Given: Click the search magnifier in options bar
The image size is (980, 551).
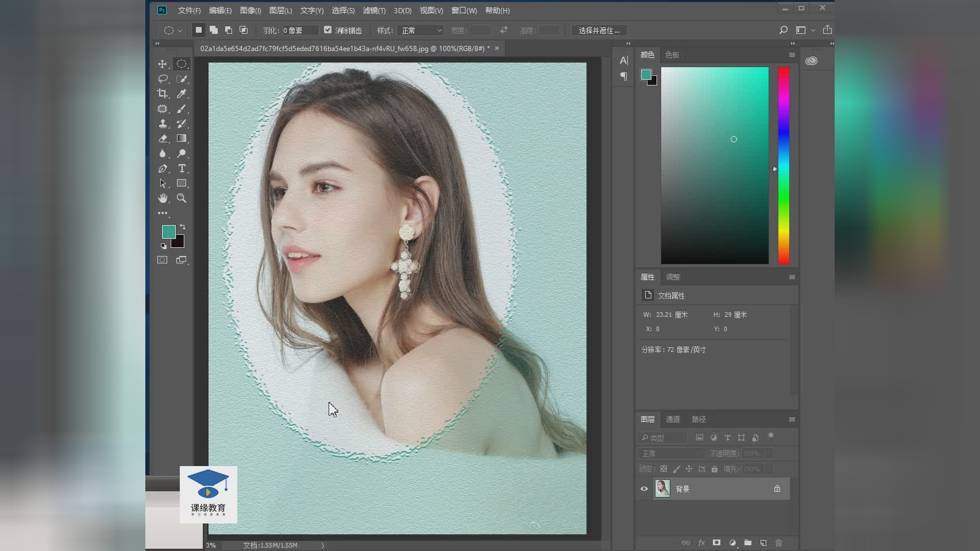Looking at the screenshot, I should pyautogui.click(x=784, y=30).
